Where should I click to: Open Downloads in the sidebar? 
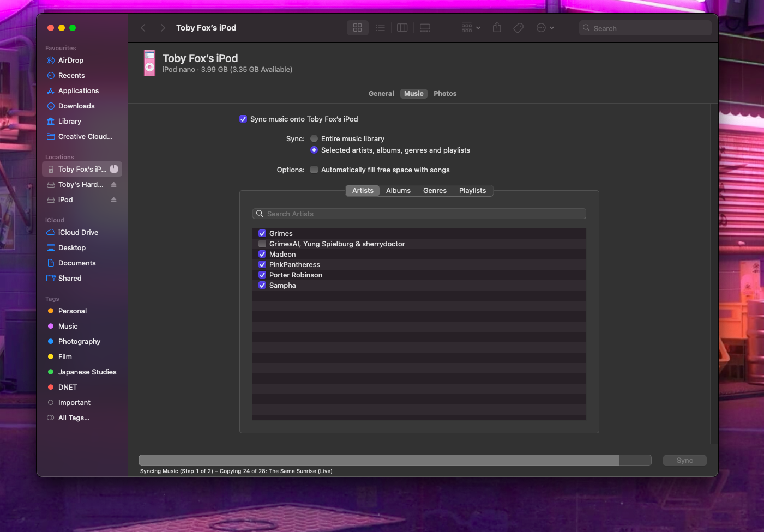click(76, 106)
